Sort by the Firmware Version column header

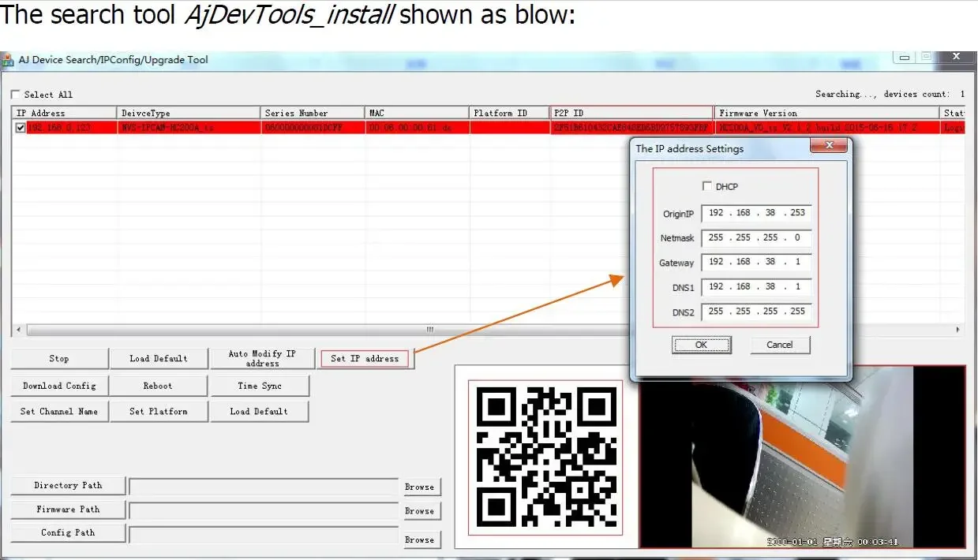coord(825,113)
